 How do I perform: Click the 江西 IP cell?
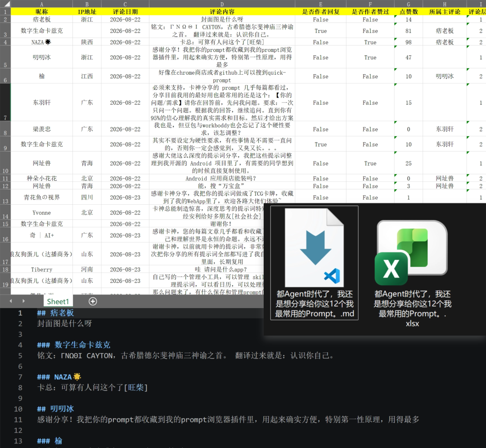click(x=87, y=76)
